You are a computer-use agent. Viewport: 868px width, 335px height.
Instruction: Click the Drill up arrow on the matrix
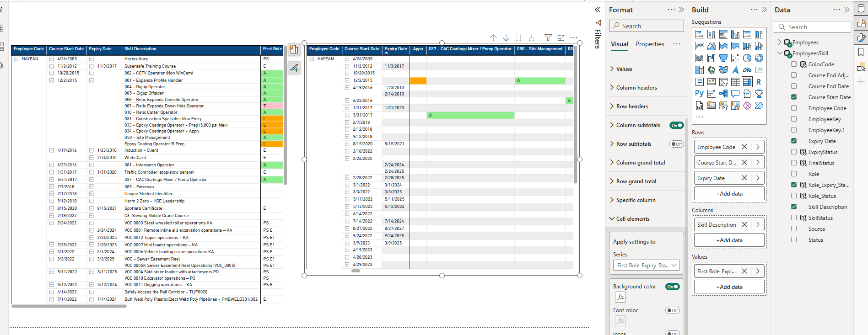493,38
